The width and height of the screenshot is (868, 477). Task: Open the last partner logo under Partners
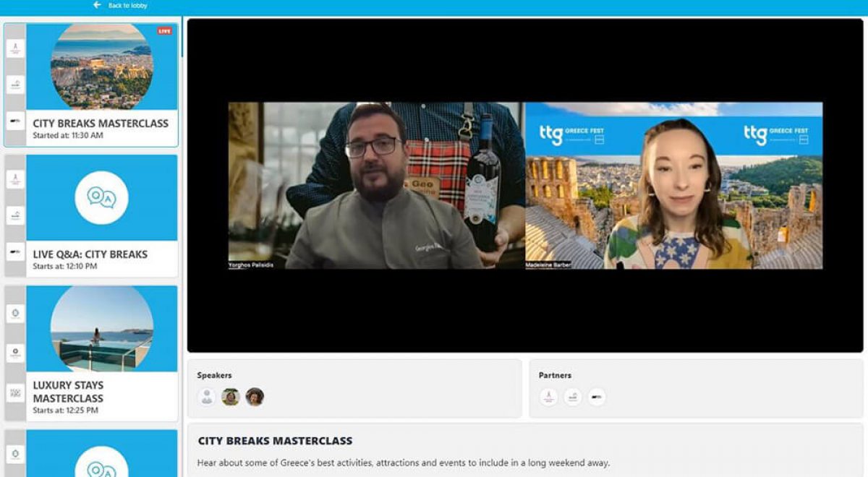[x=597, y=397]
